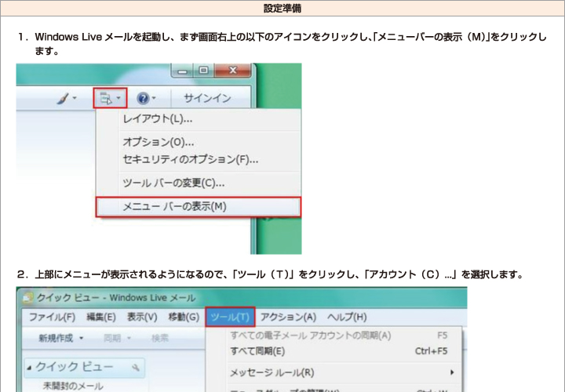This screenshot has width=565, height=392.
Task: Click the 検索 toolbar button
Action: 159,338
